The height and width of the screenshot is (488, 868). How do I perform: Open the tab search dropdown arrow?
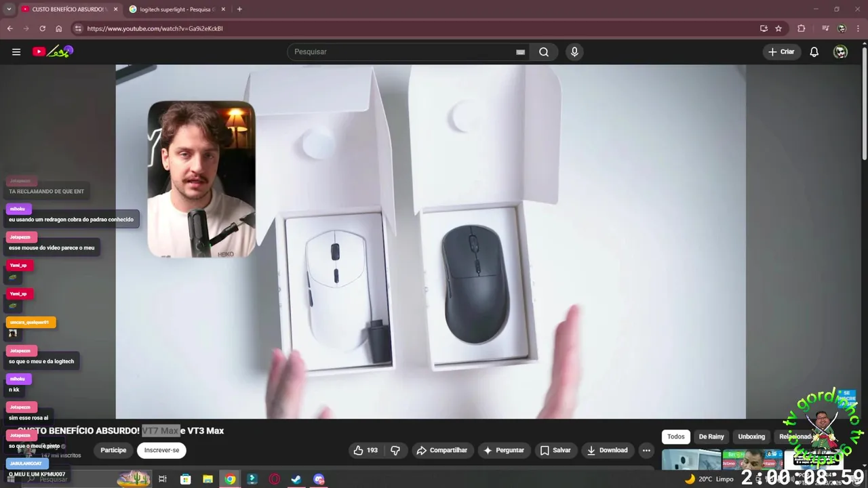9,9
